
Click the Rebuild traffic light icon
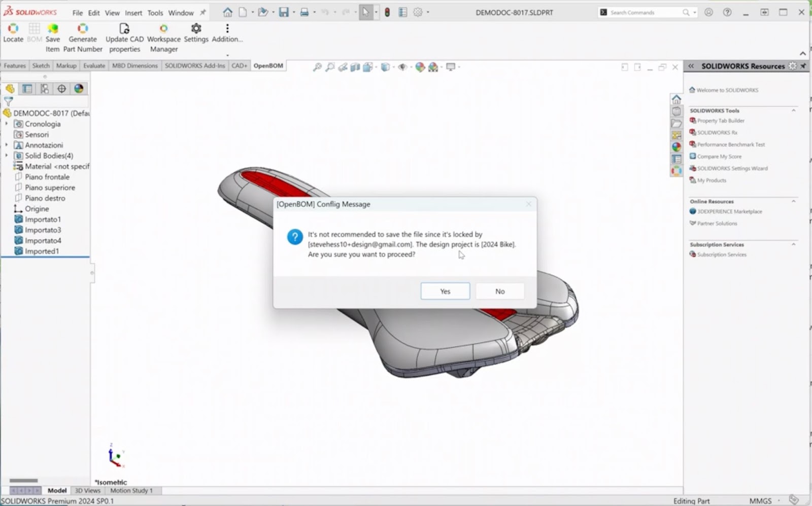pyautogui.click(x=387, y=12)
